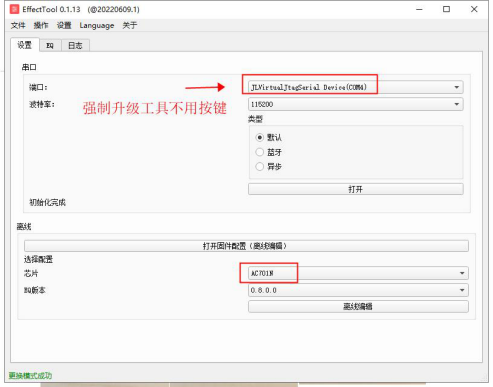
Task: Close the EffectTool window
Action: click(474, 9)
